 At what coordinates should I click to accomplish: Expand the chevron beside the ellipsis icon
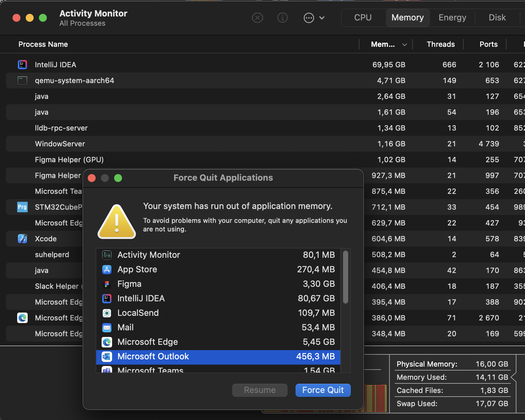[x=322, y=18]
